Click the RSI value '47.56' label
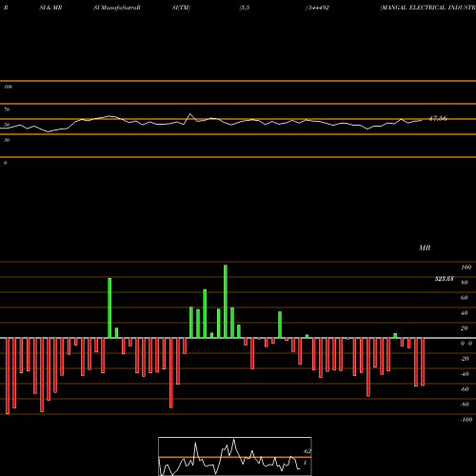 point(438,118)
